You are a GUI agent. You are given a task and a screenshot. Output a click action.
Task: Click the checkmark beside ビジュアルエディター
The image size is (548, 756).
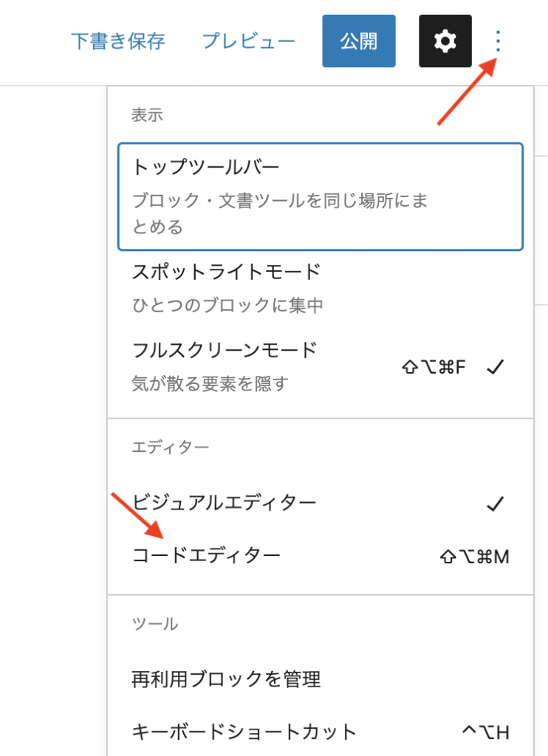[x=495, y=504]
